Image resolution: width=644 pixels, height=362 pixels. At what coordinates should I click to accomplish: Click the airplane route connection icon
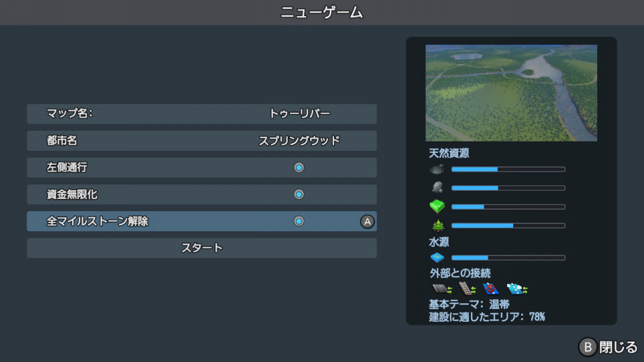[517, 288]
